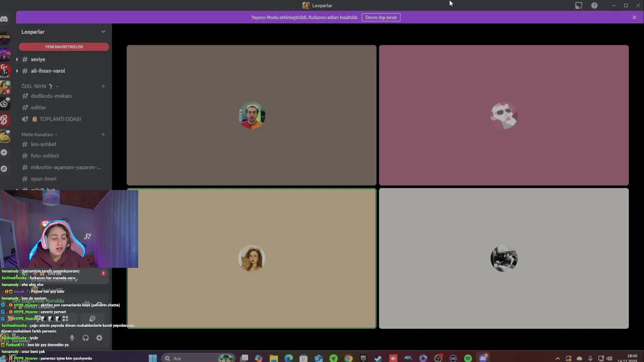Show hidden system tray icons chevron
The width and height of the screenshot is (644, 362).
tap(557, 358)
